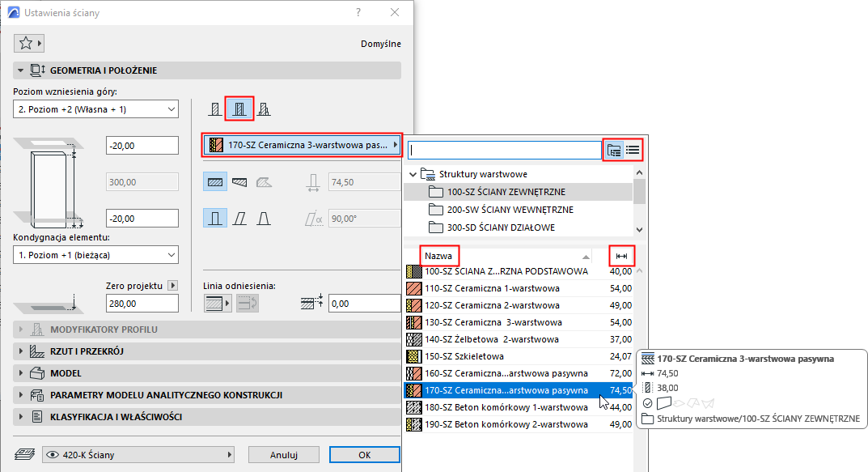Select double-slanted wall complexity icon
868x472 pixels.
[264, 219]
